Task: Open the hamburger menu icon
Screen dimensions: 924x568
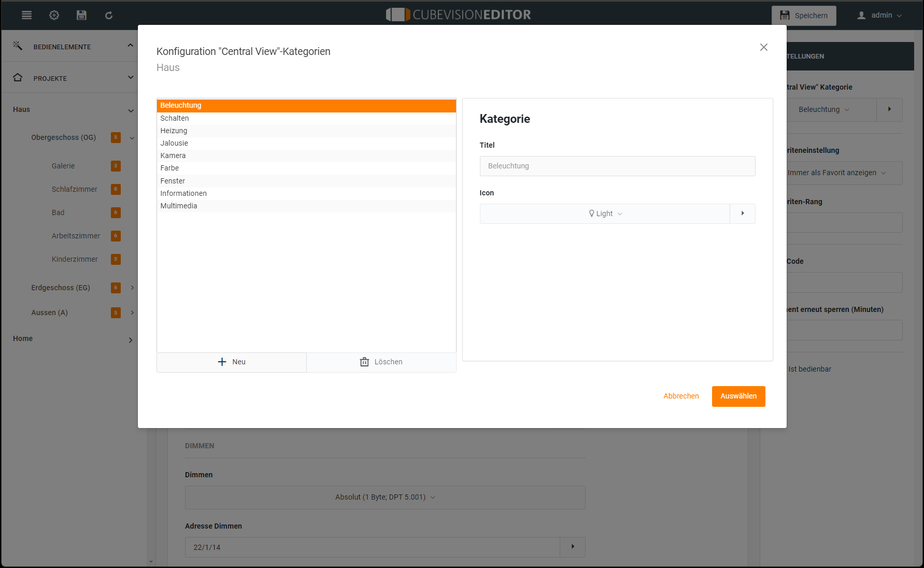Action: (26, 15)
